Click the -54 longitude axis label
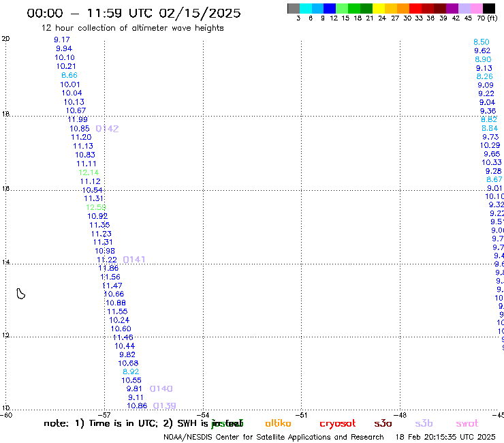 (203, 415)
